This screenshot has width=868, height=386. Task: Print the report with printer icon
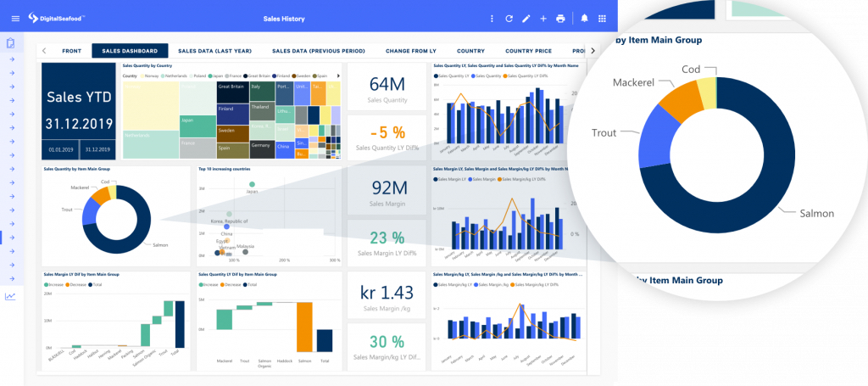[x=560, y=18]
